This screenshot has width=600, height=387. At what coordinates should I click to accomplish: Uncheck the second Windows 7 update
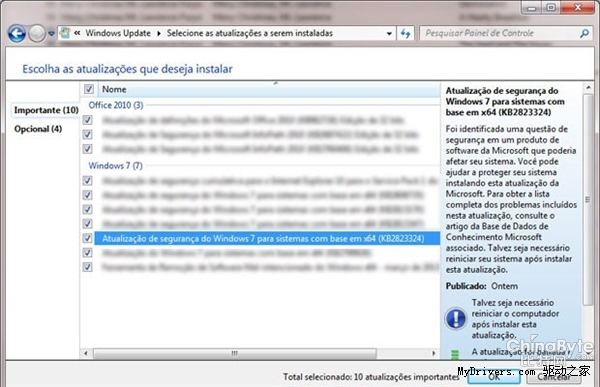pyautogui.click(x=88, y=195)
